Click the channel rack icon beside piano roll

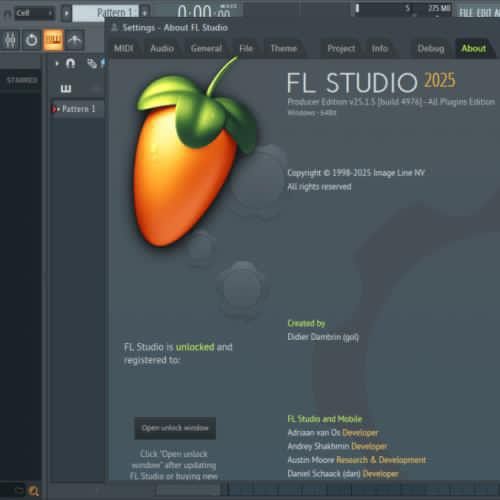point(75,40)
